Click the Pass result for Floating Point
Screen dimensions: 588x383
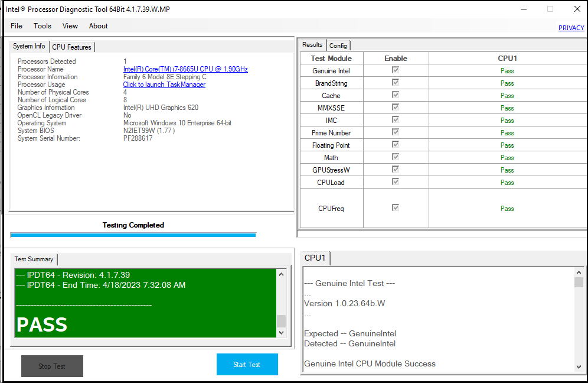click(507, 145)
